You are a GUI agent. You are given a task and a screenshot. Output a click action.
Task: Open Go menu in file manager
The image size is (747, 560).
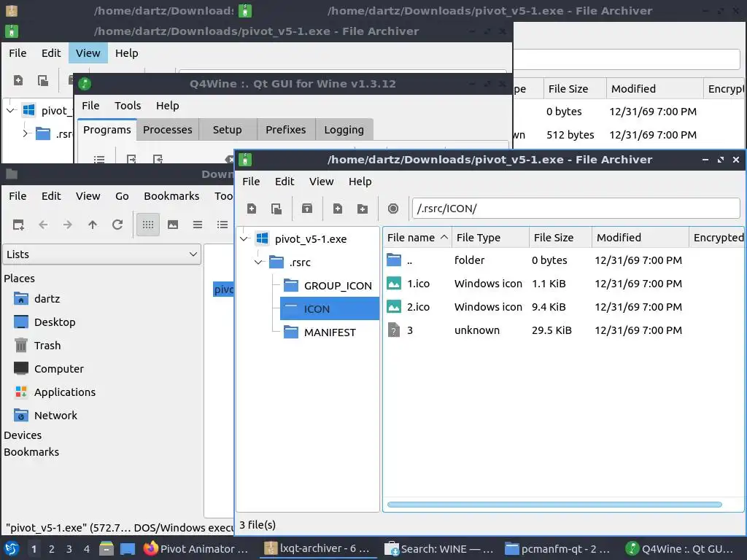tap(122, 196)
